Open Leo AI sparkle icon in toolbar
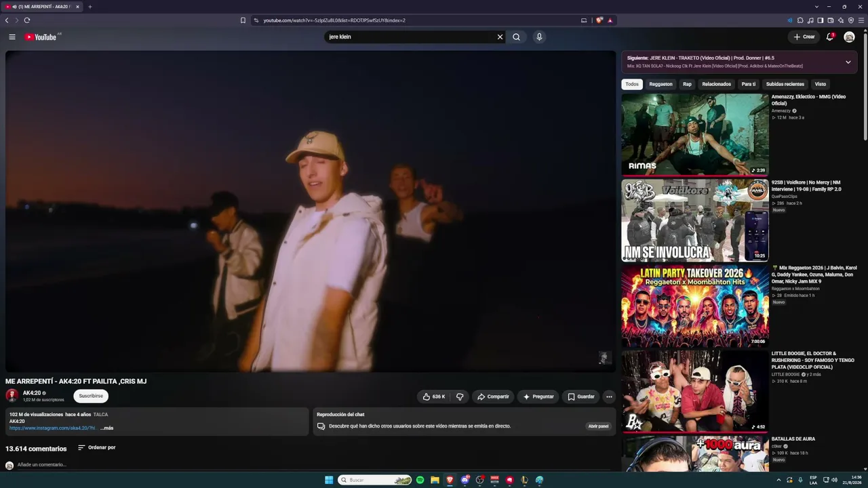This screenshot has height=488, width=868. [841, 20]
